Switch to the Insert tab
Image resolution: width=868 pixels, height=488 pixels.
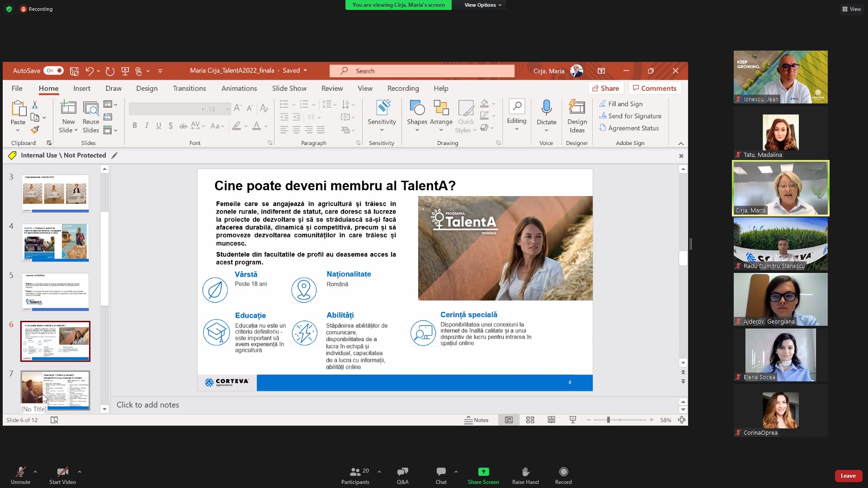tap(82, 89)
